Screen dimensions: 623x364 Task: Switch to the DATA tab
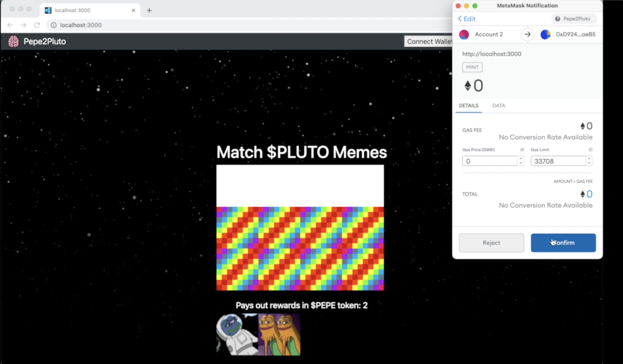[498, 105]
